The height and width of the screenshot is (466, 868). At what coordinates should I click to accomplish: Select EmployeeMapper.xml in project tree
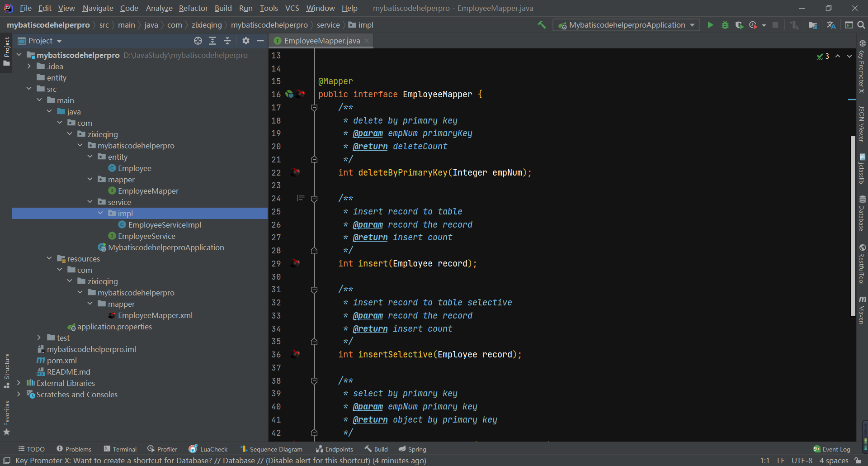pos(155,315)
